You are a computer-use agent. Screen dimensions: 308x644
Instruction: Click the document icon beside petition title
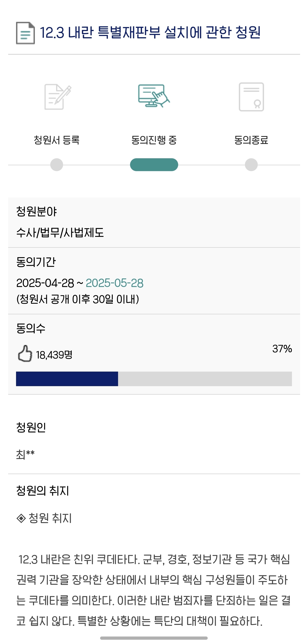coord(25,33)
